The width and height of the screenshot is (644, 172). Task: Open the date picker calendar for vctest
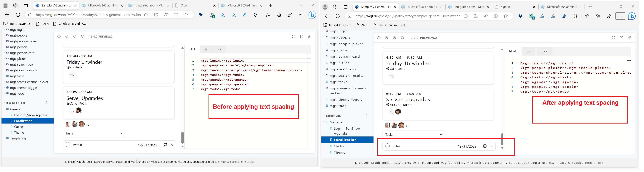(165, 145)
